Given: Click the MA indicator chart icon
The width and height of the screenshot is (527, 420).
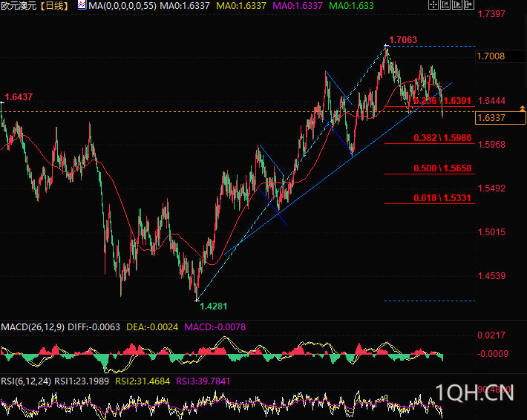Looking at the screenshot, I should click(x=82, y=5).
